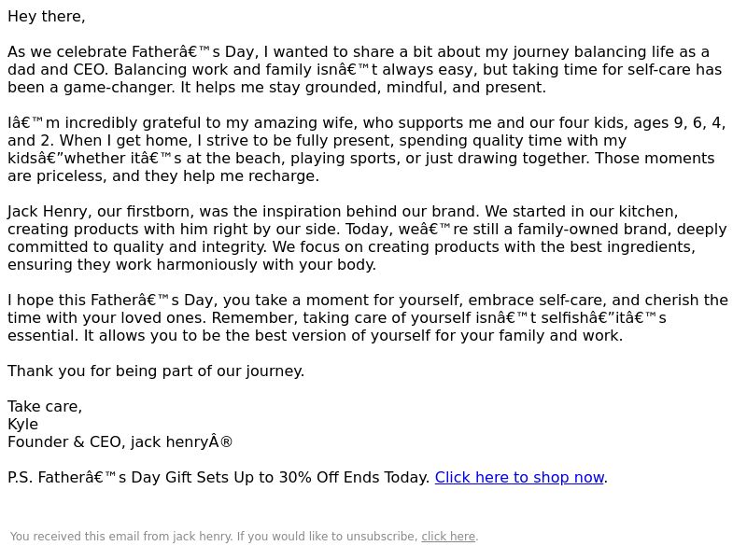Click the 'You received this email from jack henry' footer
This screenshot has height=560, width=747.
tap(121, 536)
